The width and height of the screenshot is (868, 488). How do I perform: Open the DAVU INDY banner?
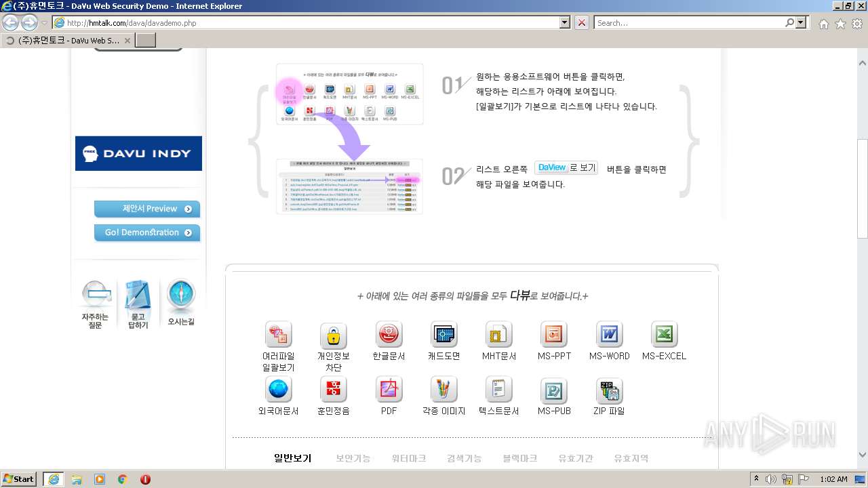[x=138, y=153]
